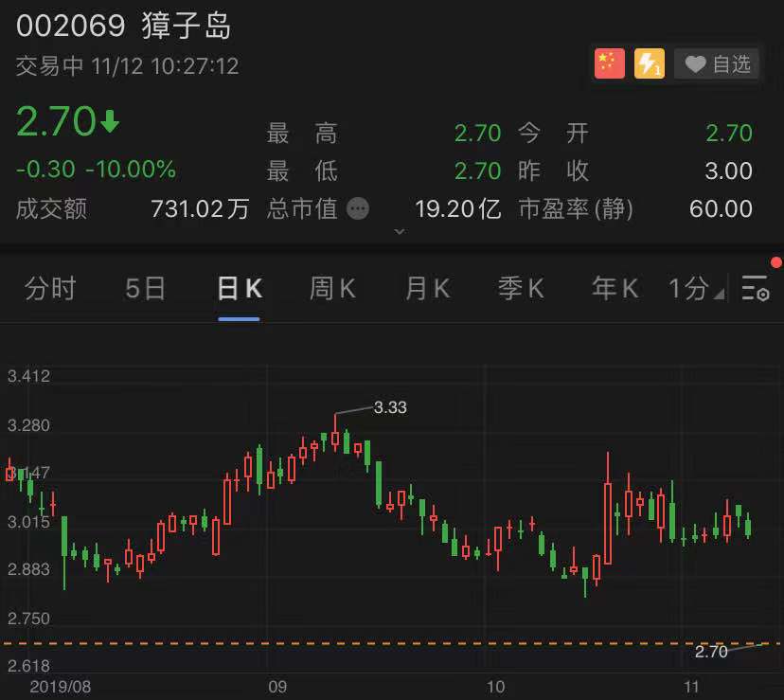Screen dimensions: 784x700
Task: Switch to the 月K monthly chart
Action: click(x=425, y=289)
